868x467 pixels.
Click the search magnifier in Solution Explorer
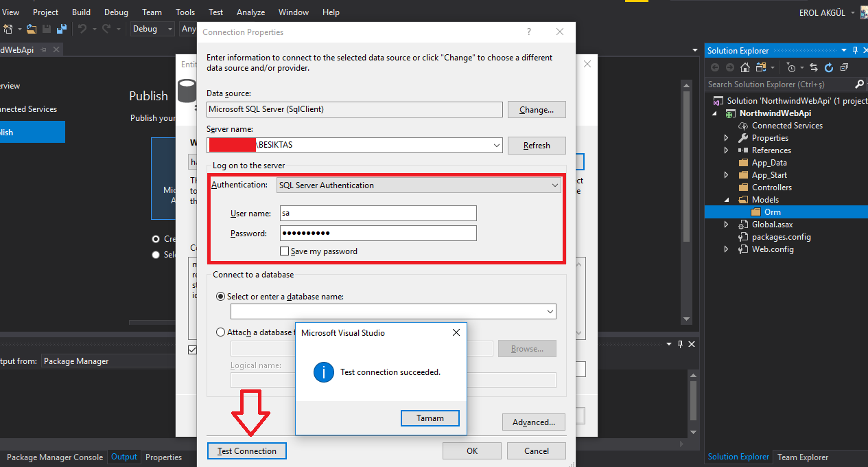(x=859, y=84)
